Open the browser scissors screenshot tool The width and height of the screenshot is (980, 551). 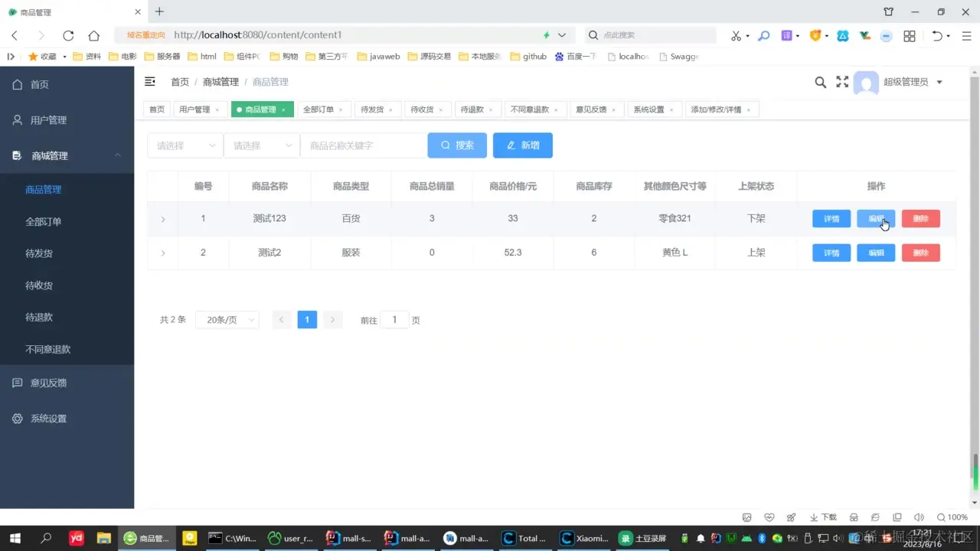(736, 35)
